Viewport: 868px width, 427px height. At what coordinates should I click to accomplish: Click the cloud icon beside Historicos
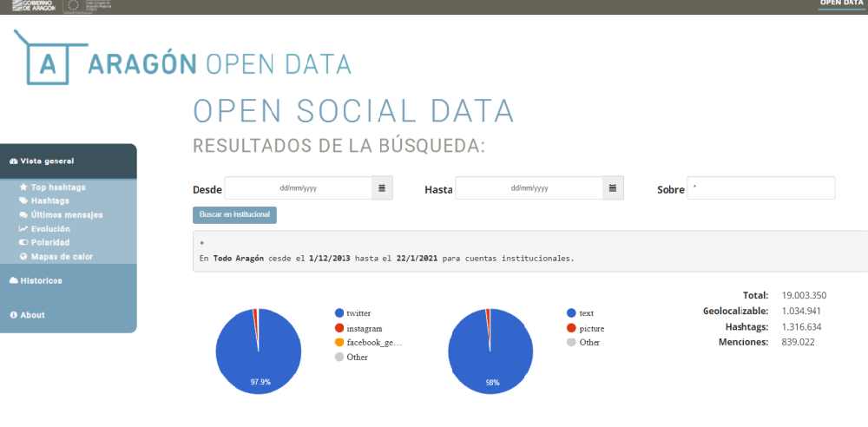pos(14,281)
